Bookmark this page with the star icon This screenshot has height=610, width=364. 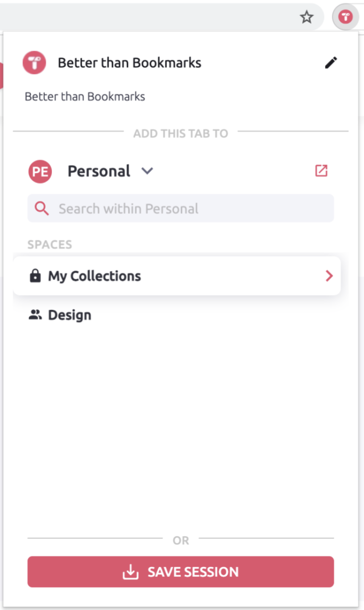coord(306,17)
